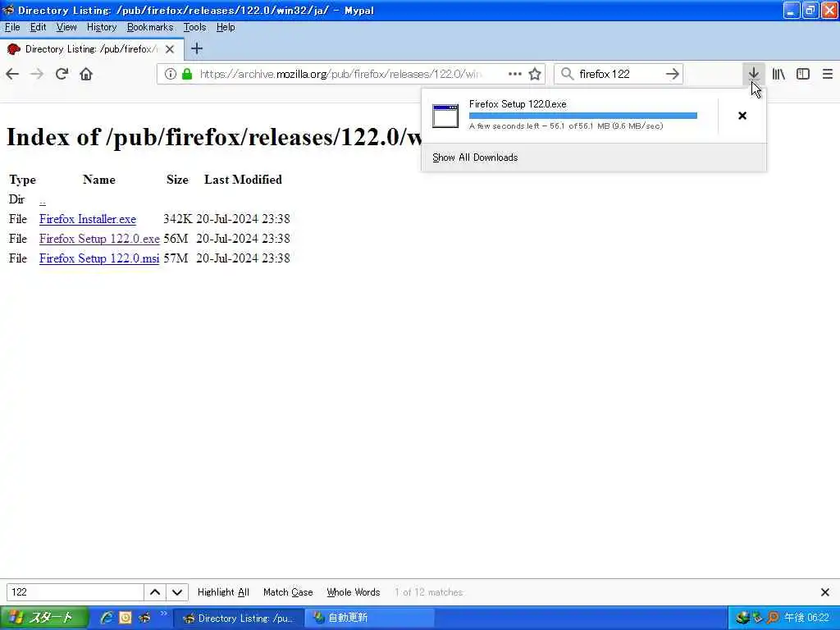This screenshot has width=840, height=630.
Task: Open the Help menu
Action: [226, 27]
